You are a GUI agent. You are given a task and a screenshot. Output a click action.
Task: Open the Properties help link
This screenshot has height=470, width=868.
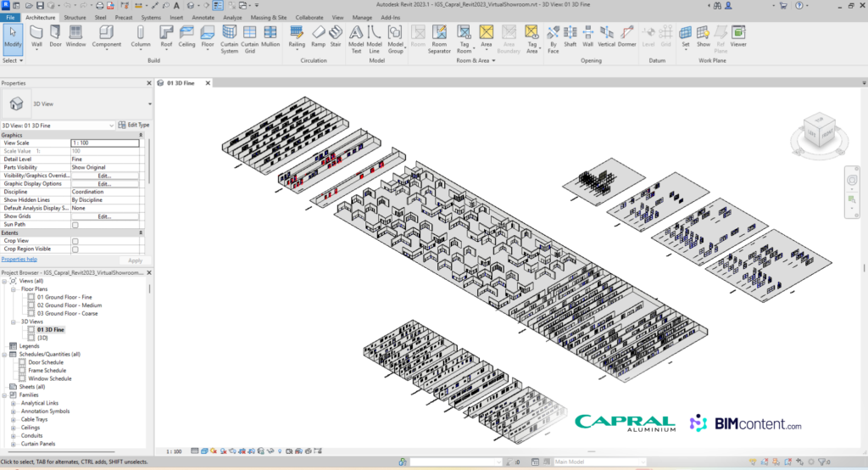[x=19, y=260]
